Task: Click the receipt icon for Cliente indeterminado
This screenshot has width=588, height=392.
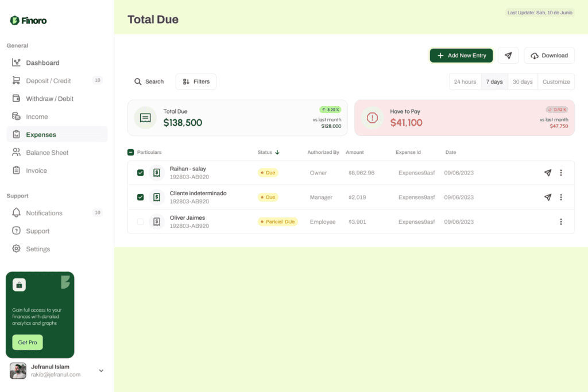Action: (x=157, y=197)
